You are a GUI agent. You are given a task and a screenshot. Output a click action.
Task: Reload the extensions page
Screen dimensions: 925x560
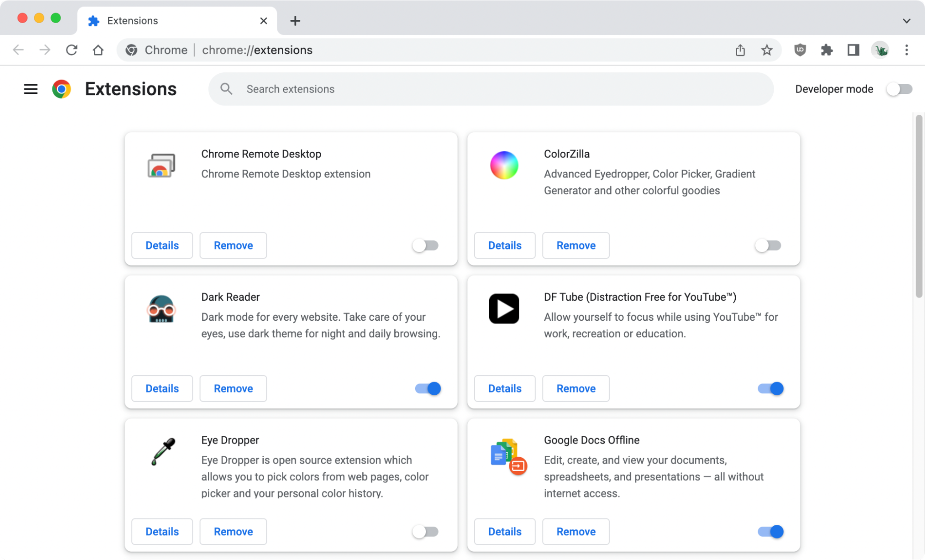coord(72,50)
